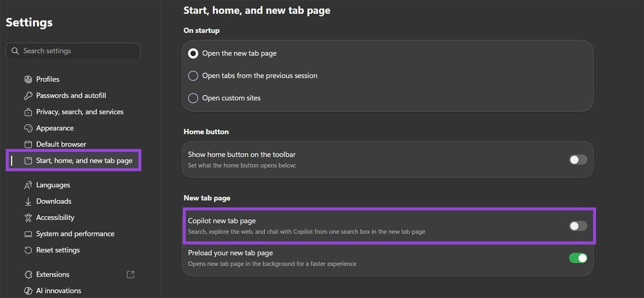Open Accessibility using its icon
Image resolution: width=644 pixels, height=298 pixels.
coord(28,217)
